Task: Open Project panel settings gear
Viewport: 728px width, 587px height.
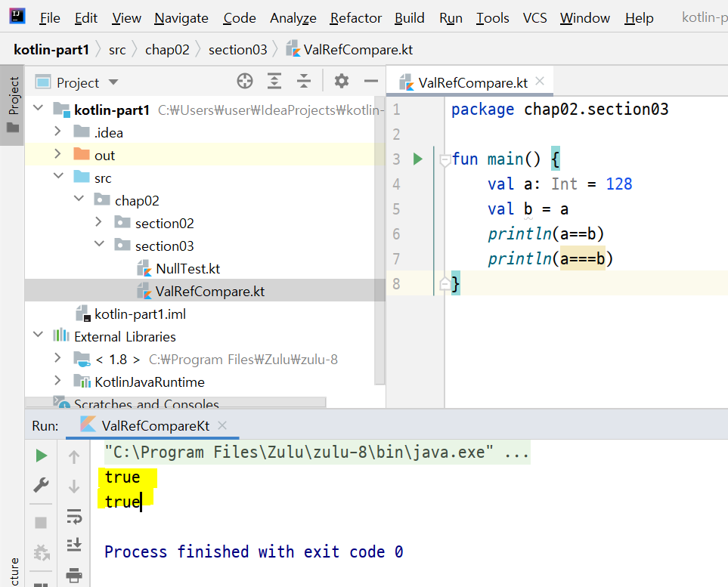Action: [x=342, y=81]
